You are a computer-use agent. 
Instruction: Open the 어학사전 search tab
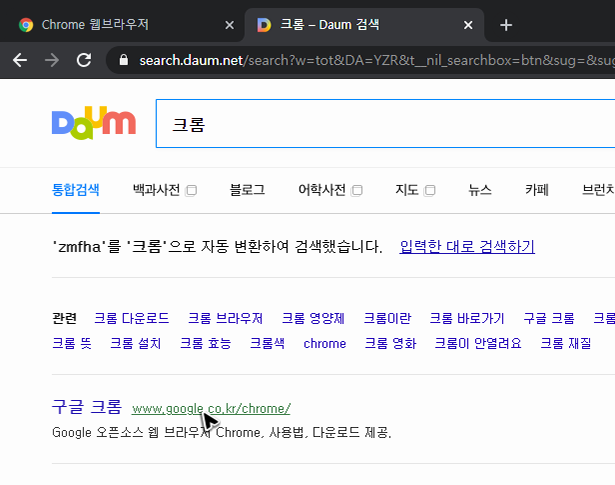(322, 190)
